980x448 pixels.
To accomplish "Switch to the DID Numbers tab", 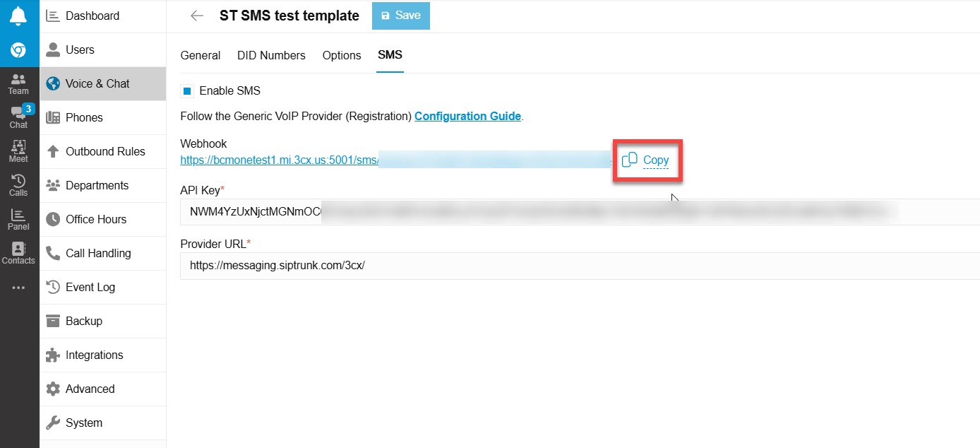I will 271,55.
